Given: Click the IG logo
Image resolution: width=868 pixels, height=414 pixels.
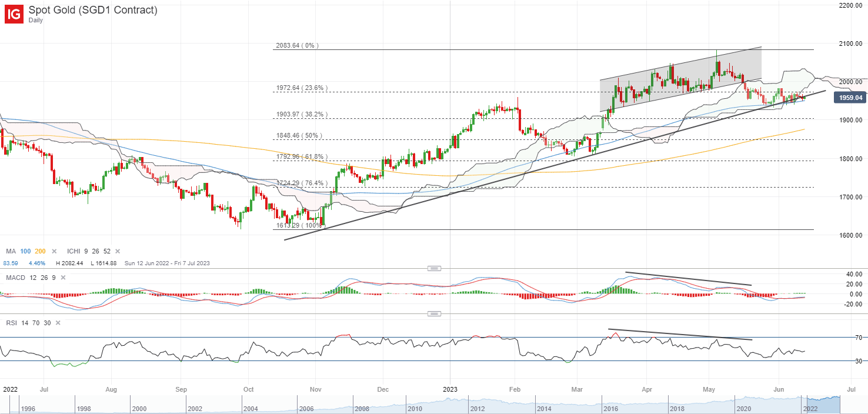Looking at the screenshot, I should point(14,14).
